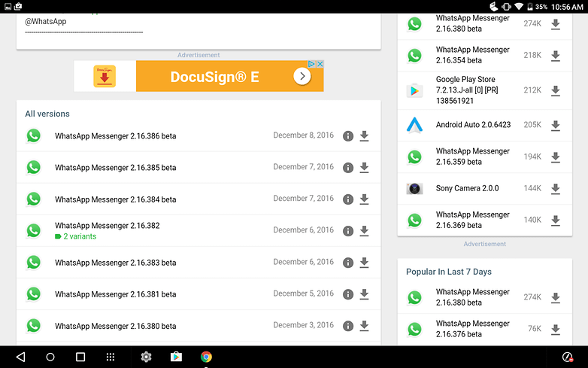Open info for WhatsApp 2.16.385 beta
Image resolution: width=588 pixels, height=368 pixels.
point(348,167)
